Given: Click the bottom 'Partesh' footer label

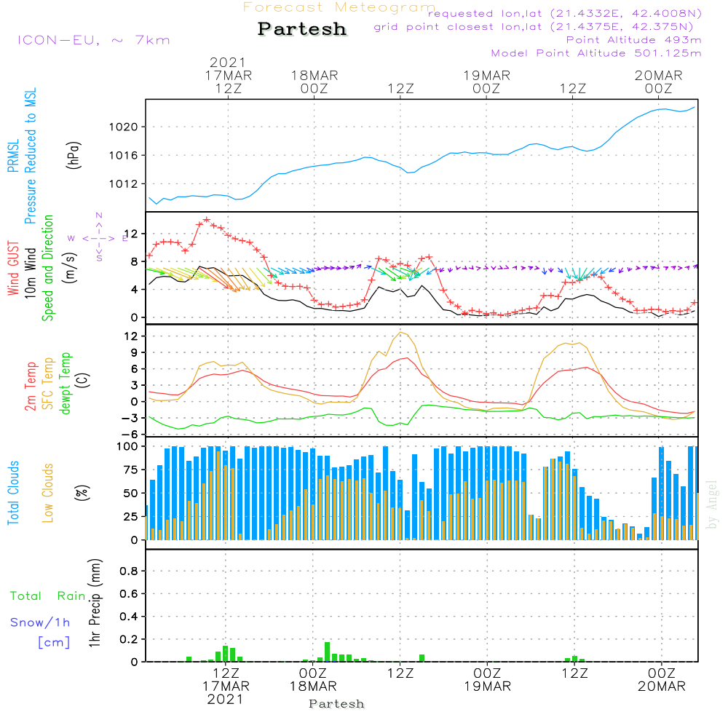Looking at the screenshot, I should (x=336, y=704).
